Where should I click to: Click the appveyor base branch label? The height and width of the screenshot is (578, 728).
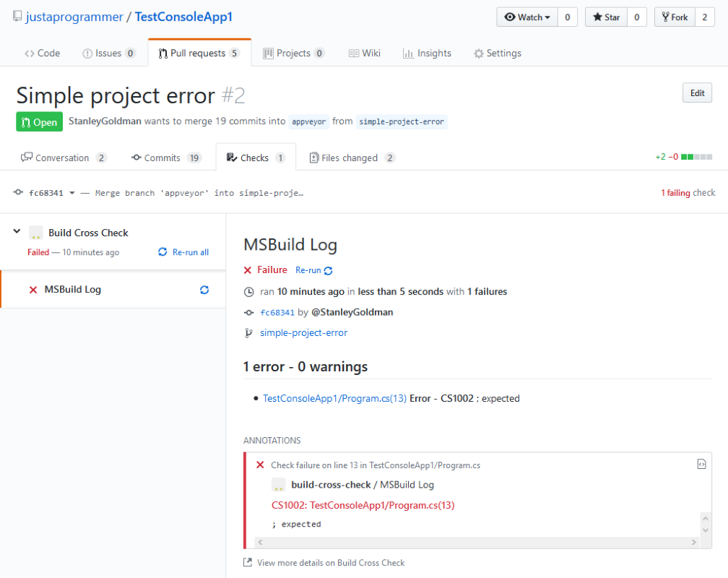coord(309,121)
